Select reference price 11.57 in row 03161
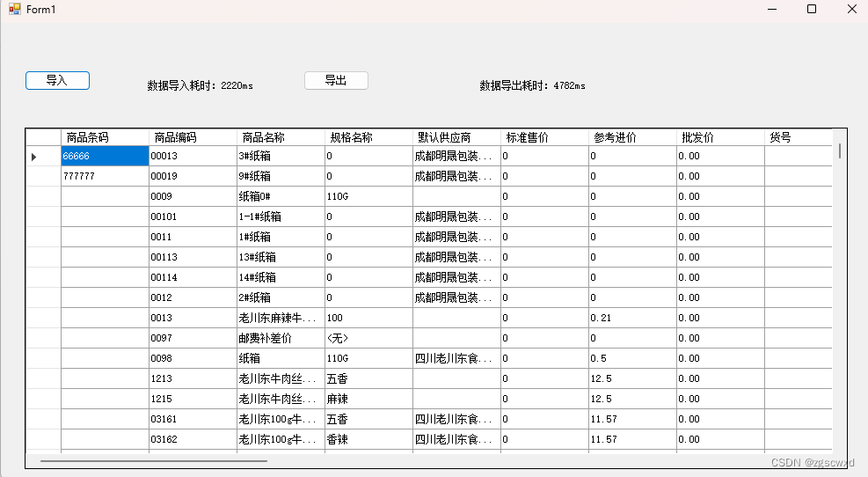 tap(632, 419)
